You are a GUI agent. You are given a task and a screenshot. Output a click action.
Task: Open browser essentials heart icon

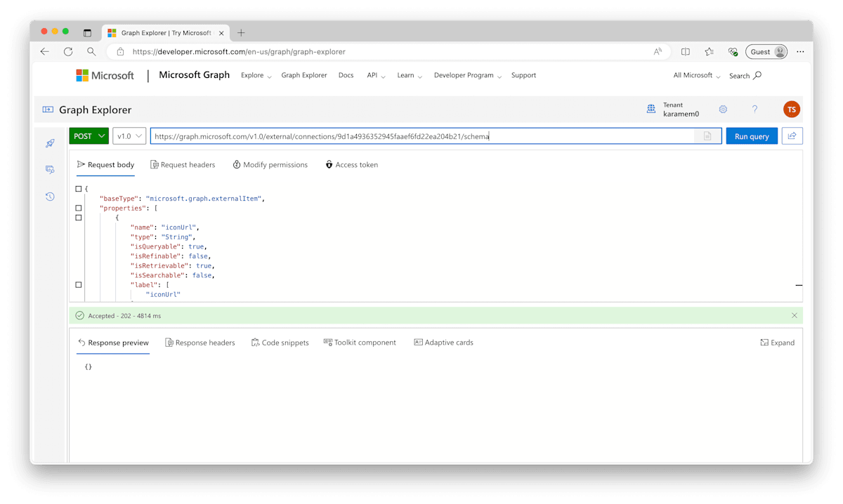[733, 51]
